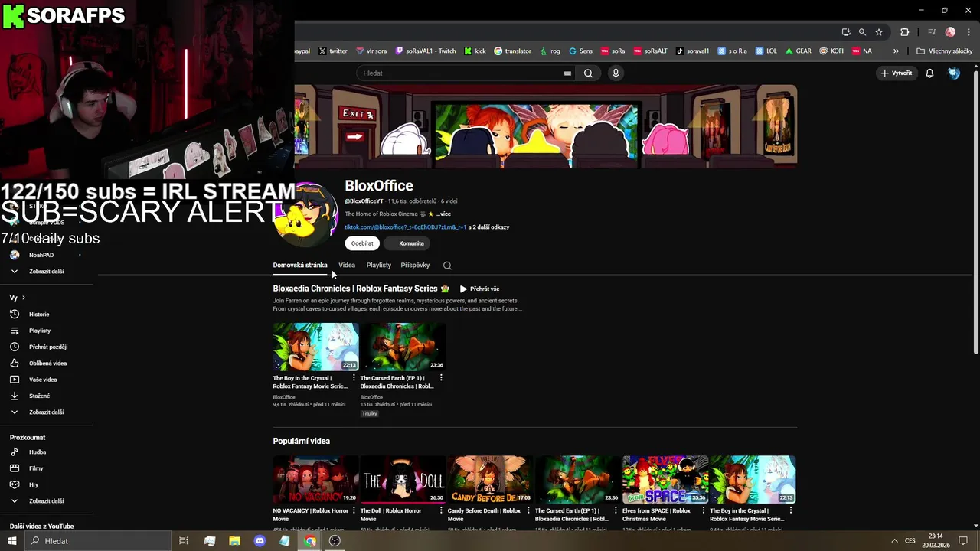Viewport: 980px width, 551px height.
Task: Open Elves from SPACE thumbnail
Action: pyautogui.click(x=665, y=480)
